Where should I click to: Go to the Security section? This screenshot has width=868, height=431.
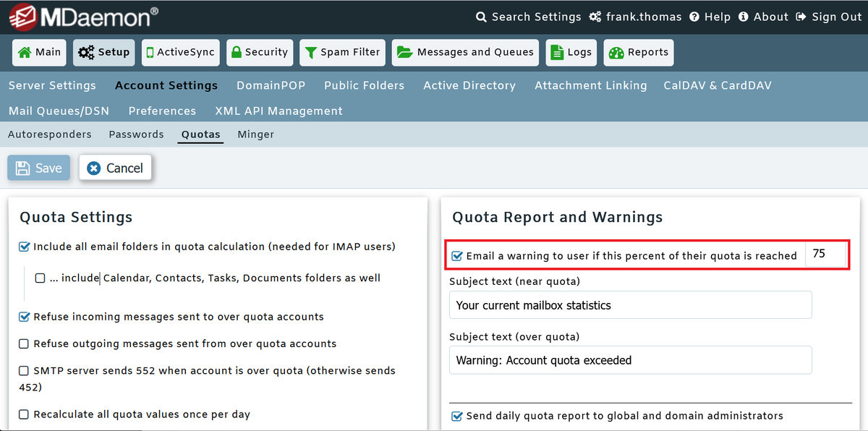(x=260, y=52)
